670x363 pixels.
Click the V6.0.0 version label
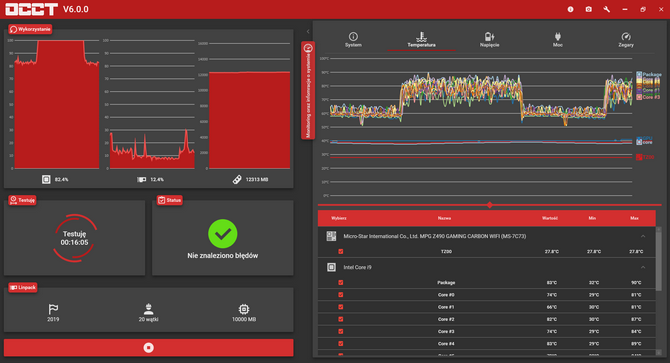(76, 9)
